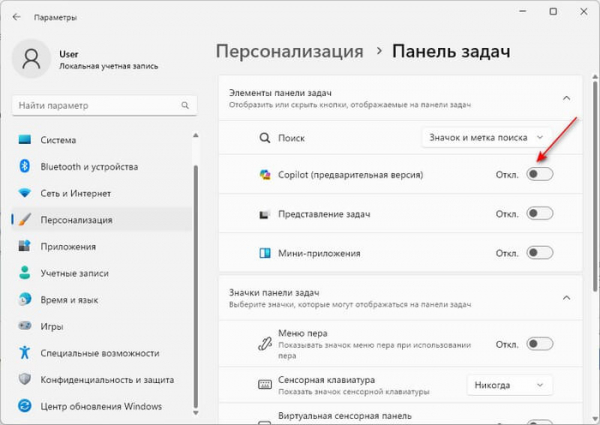Click the sidebar scroll down arrow
The height and width of the screenshot is (425, 600).
point(196,413)
